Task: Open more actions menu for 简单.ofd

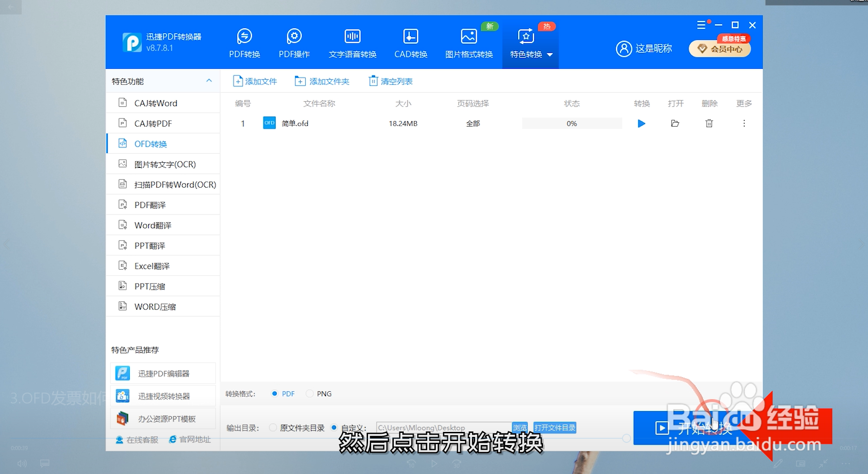Action: click(x=744, y=123)
